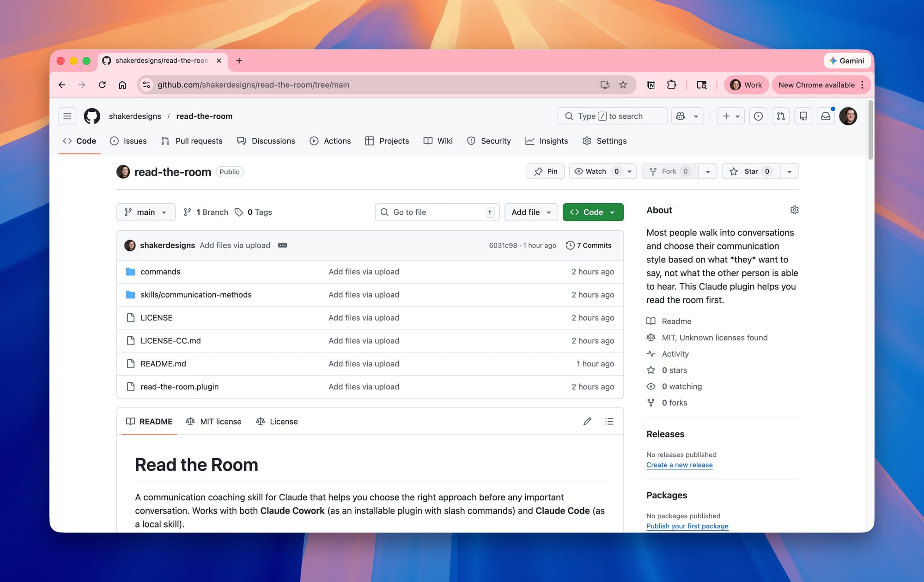Select the MIT license tab

tap(214, 421)
